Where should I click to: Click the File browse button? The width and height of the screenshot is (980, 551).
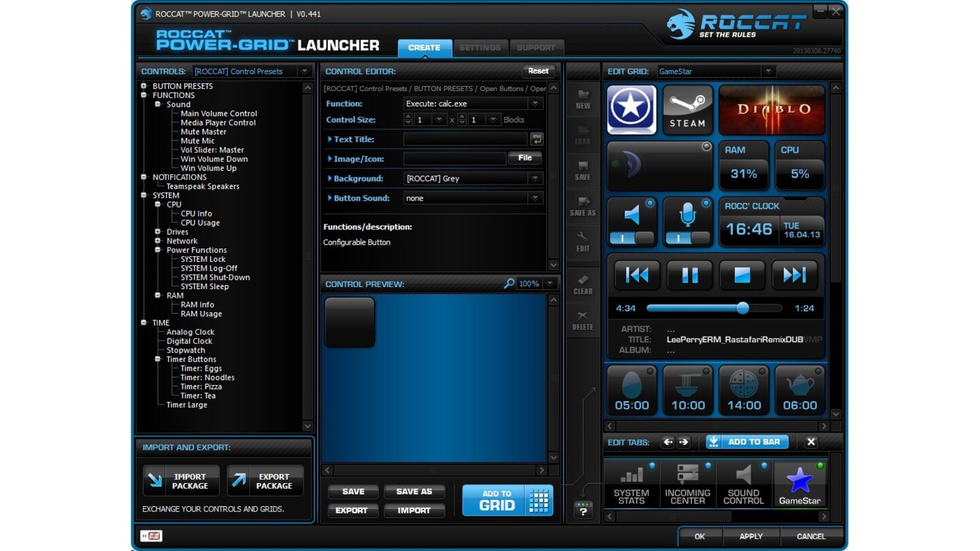coord(525,158)
